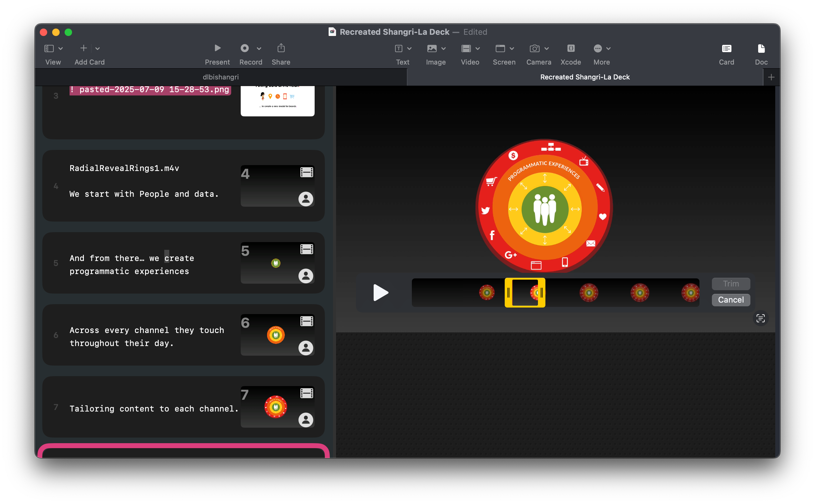Click the filmstrip icon on card 6

point(306,321)
